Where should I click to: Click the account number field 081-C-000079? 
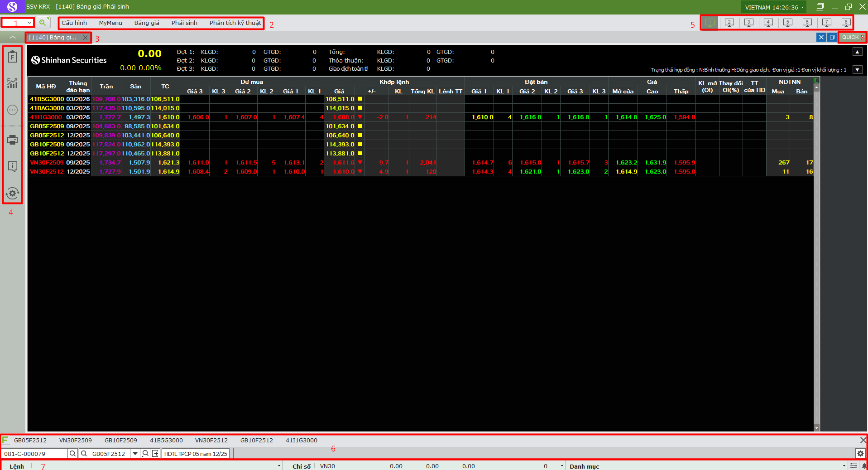pos(34,454)
